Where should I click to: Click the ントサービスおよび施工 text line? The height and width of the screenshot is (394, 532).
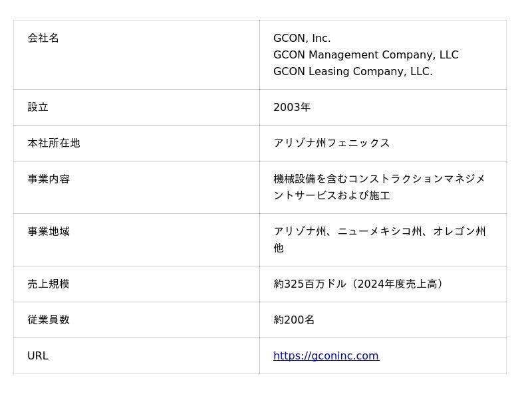click(x=331, y=196)
